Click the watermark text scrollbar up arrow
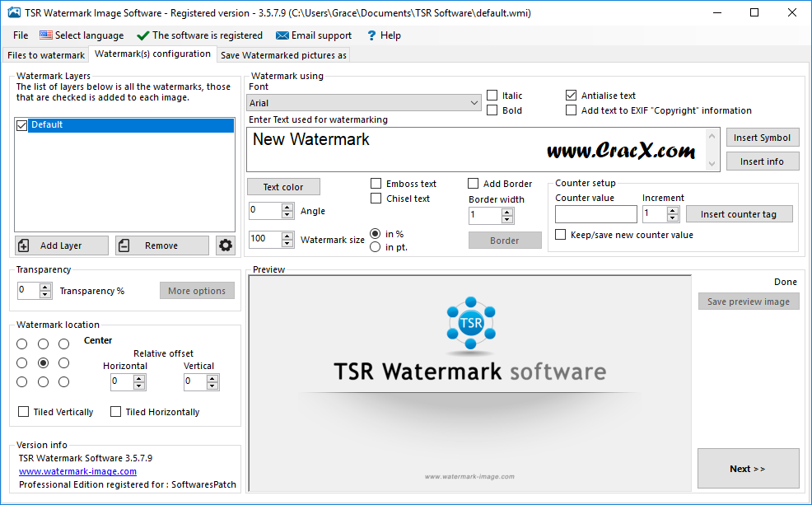The image size is (812, 505). tap(712, 136)
